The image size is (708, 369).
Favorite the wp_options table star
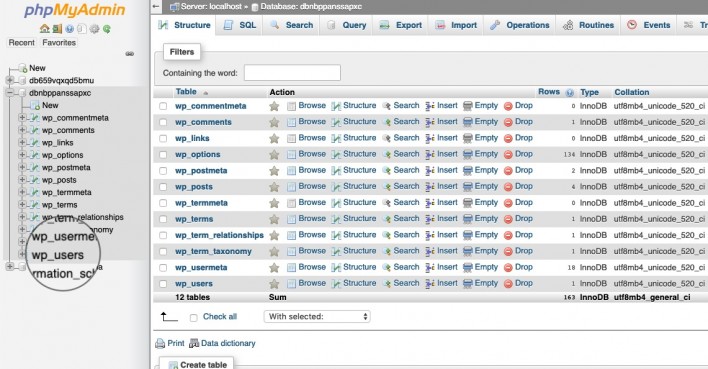point(274,154)
